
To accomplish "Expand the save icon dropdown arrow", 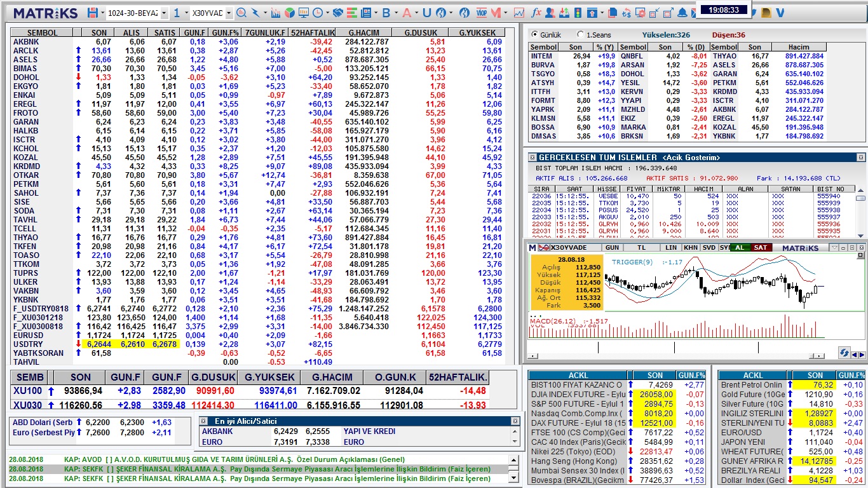I will click(102, 13).
